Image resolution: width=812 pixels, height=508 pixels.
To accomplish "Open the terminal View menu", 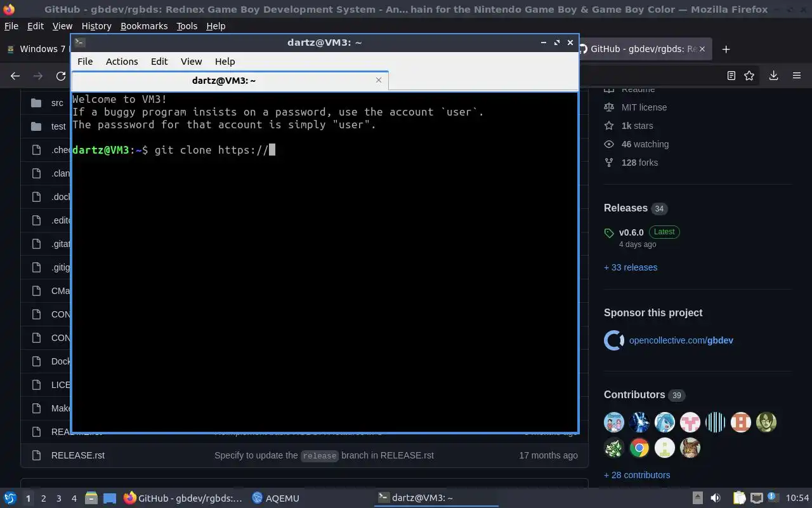I will pos(191,62).
